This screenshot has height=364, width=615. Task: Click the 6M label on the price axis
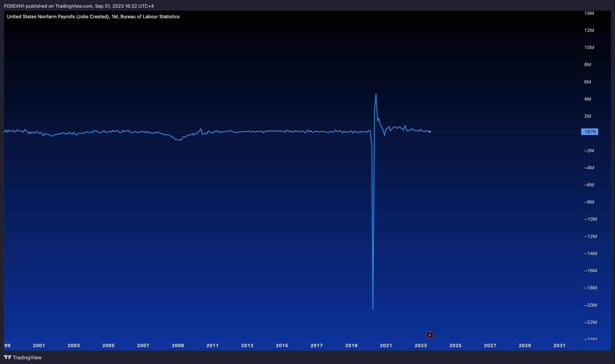coord(588,82)
